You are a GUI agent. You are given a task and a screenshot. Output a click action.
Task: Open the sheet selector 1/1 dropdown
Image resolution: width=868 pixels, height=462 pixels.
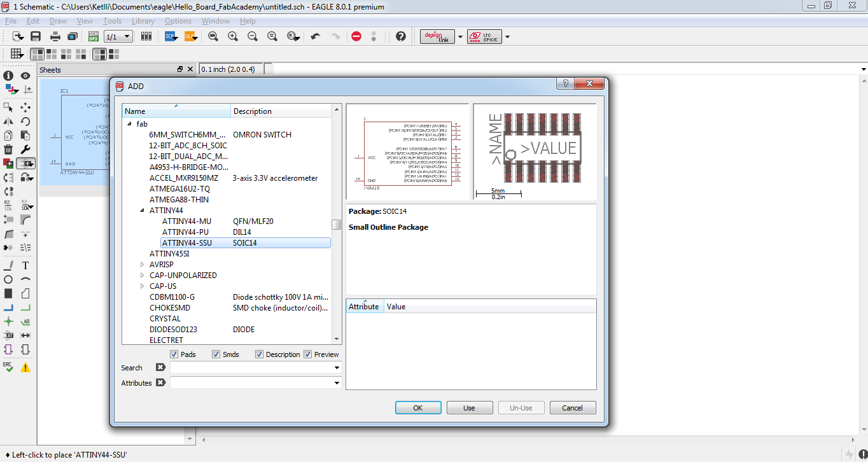click(118, 36)
